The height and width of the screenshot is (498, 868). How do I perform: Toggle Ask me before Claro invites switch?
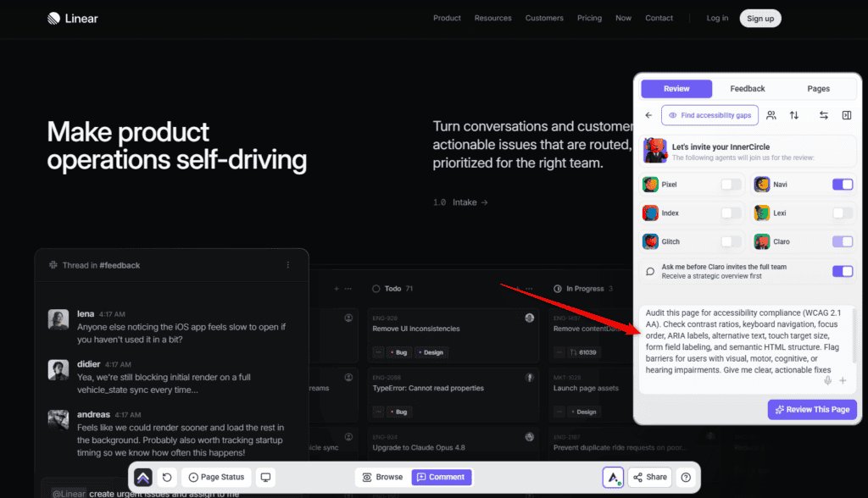click(x=843, y=271)
